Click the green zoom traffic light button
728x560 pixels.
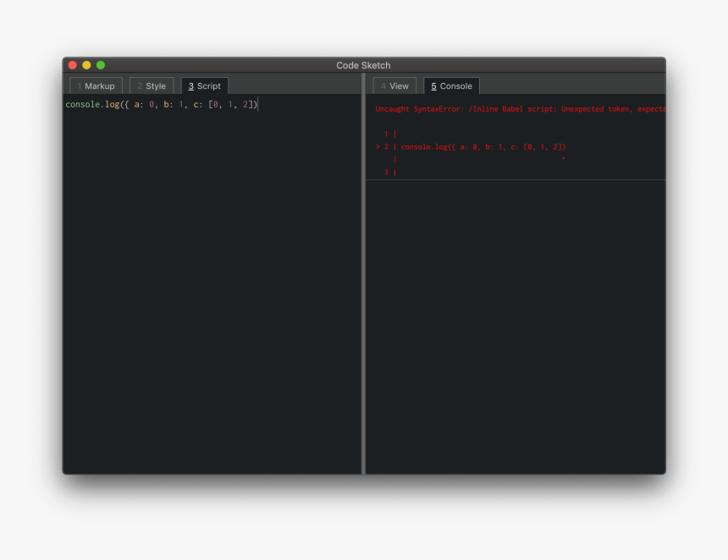coord(101,64)
